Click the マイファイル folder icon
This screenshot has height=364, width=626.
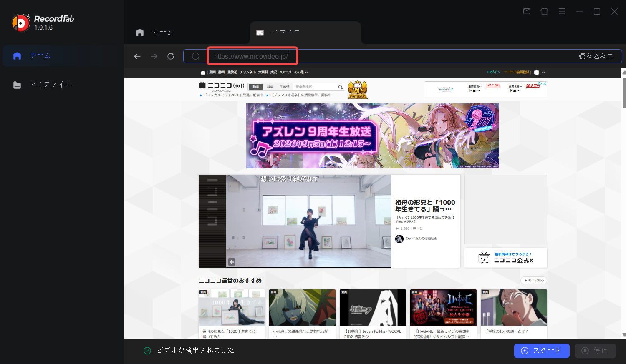point(17,85)
